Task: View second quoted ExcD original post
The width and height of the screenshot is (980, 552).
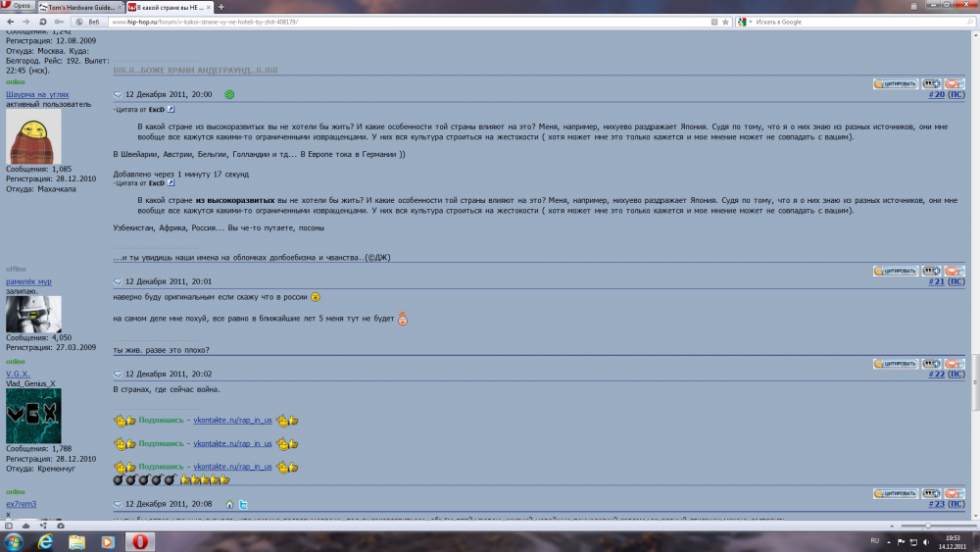Action: coord(171,183)
